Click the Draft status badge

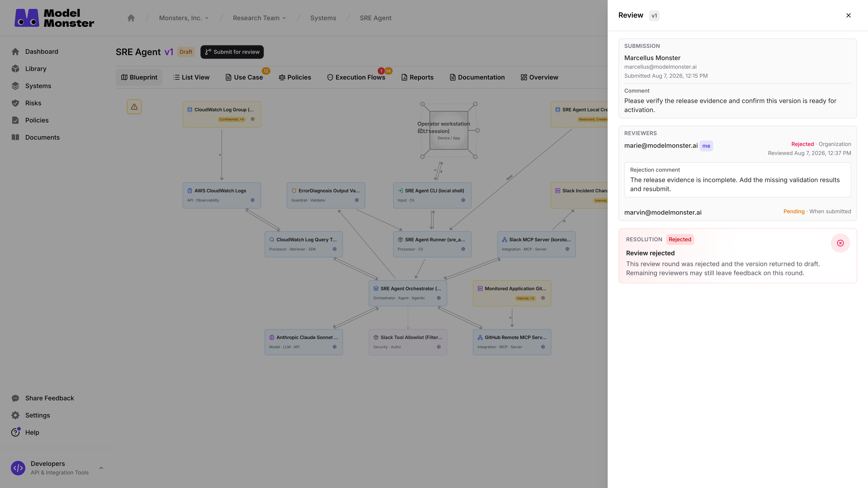click(186, 52)
